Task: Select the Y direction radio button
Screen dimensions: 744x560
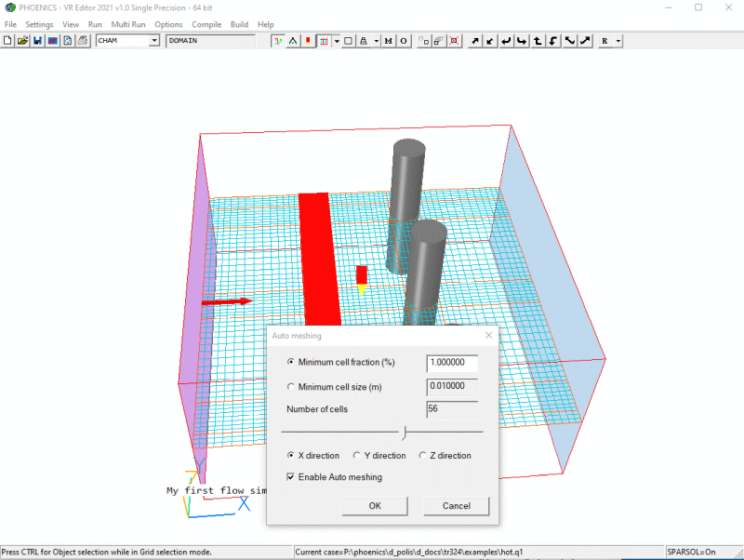Action: [x=358, y=456]
